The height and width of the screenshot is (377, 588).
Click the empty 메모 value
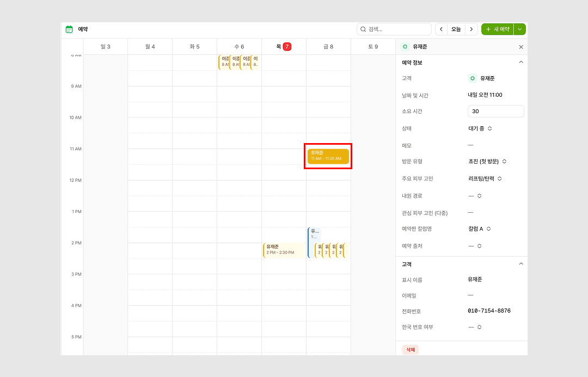point(470,145)
